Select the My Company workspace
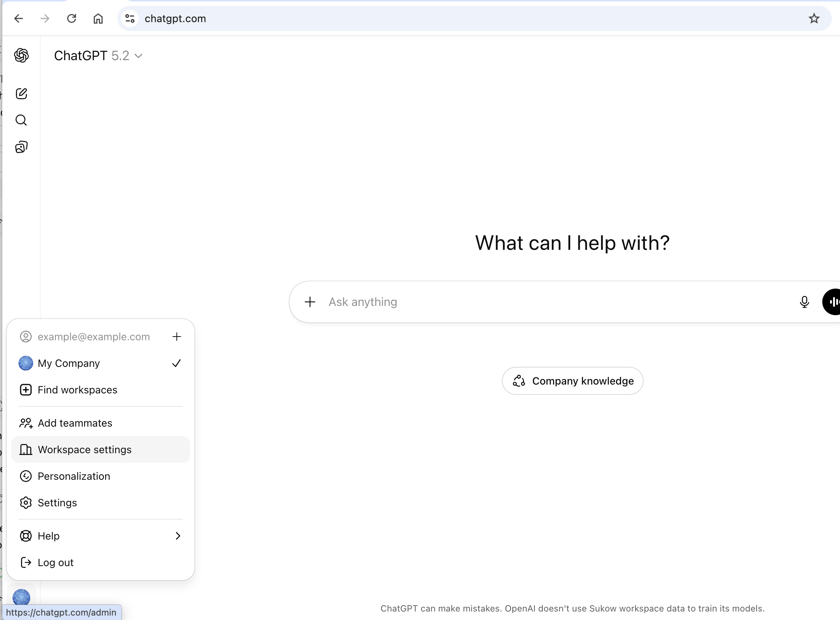The image size is (840, 620). point(69,363)
